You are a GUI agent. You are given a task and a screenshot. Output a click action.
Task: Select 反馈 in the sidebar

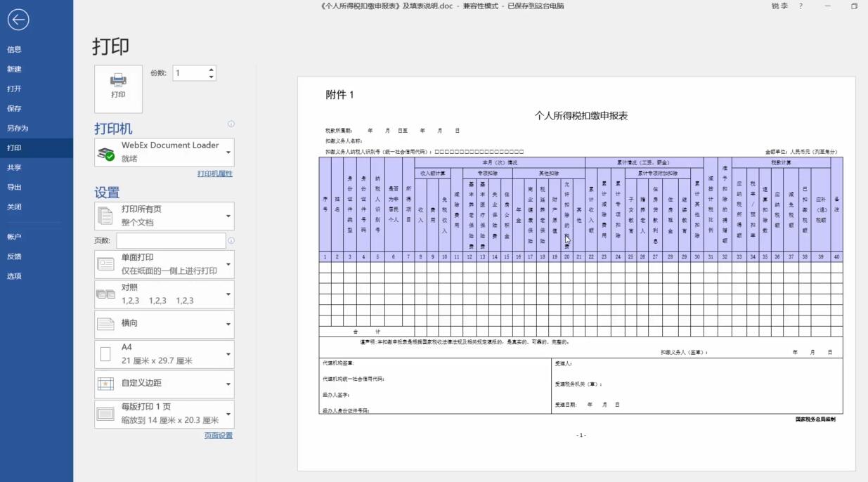37,256
